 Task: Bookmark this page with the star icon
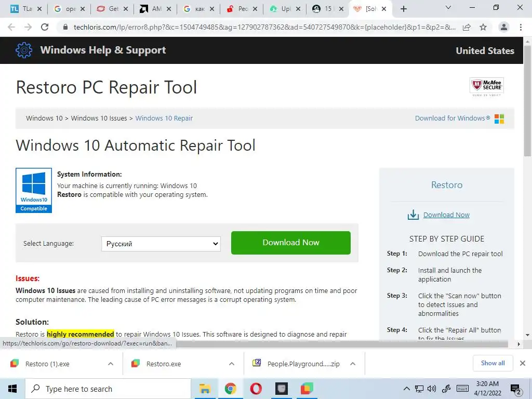pos(483,27)
